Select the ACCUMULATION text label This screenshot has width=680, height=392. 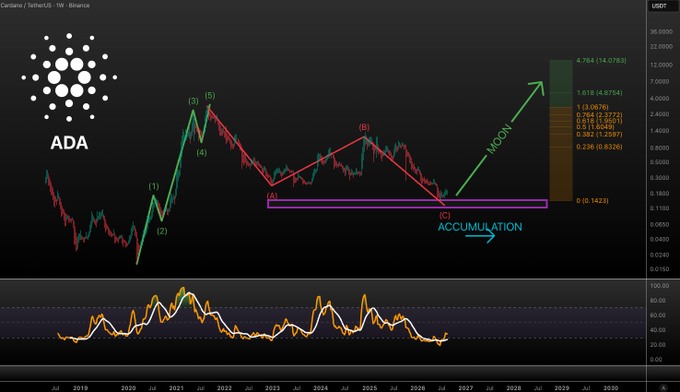[480, 227]
